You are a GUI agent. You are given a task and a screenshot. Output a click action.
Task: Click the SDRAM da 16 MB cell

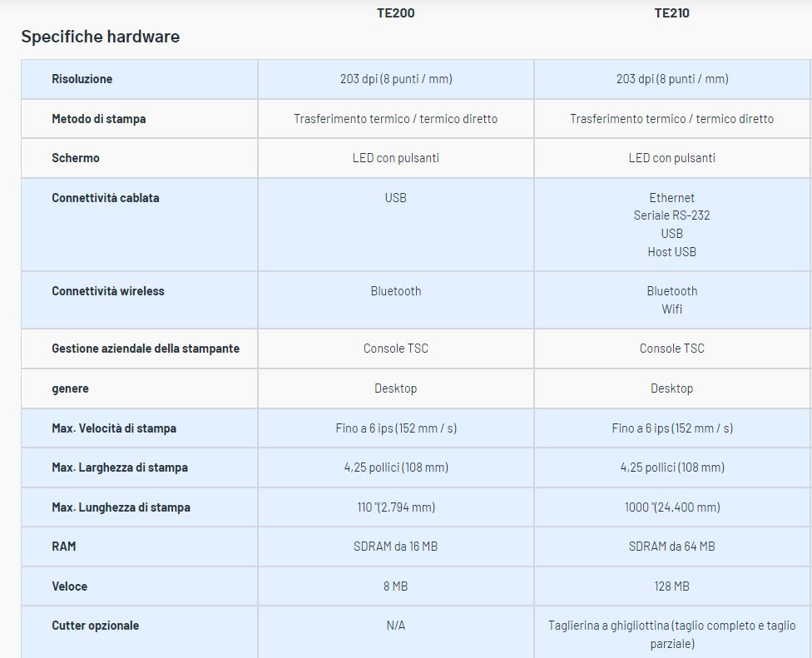[396, 547]
